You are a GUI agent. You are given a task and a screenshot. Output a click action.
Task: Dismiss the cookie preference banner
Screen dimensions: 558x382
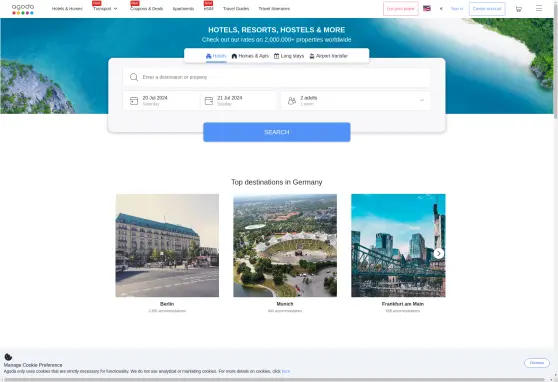tap(537, 363)
